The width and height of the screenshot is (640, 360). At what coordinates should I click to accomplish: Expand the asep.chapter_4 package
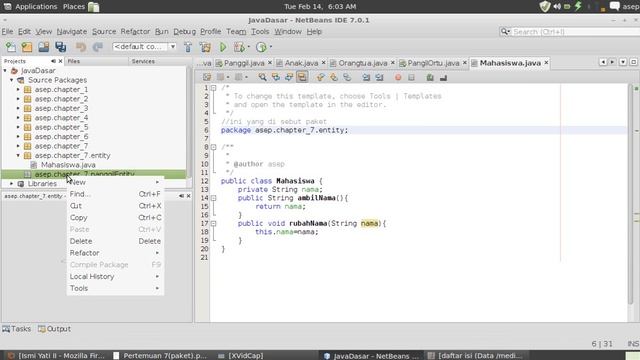[x=18, y=118]
